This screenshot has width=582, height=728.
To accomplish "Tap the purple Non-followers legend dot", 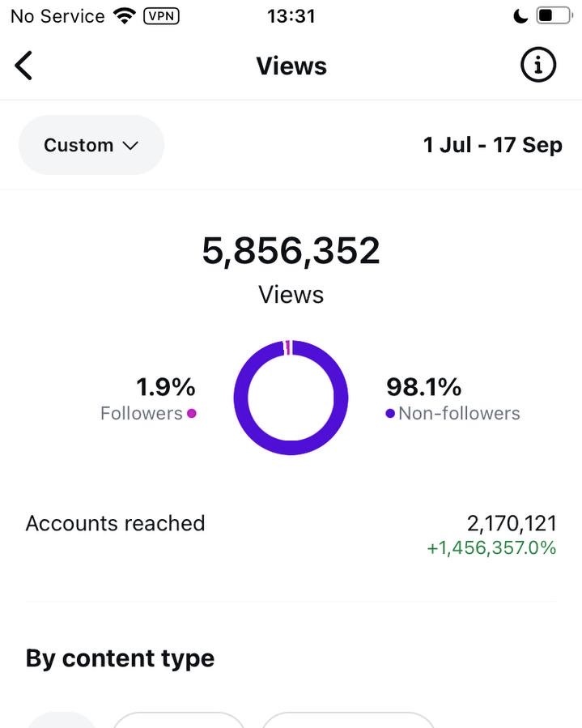I will (390, 413).
